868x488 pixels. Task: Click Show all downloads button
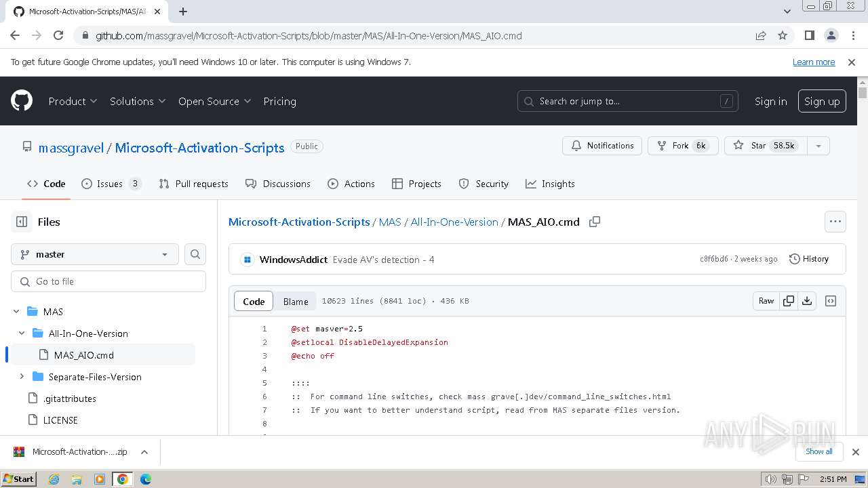click(818, 451)
